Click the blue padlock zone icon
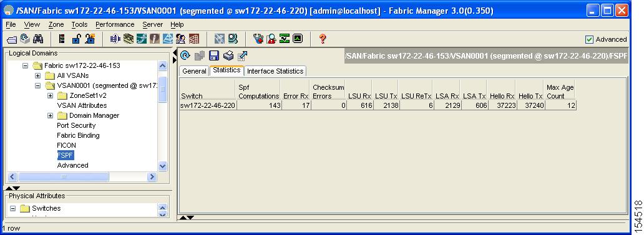644x235 pixels. click(x=76, y=39)
